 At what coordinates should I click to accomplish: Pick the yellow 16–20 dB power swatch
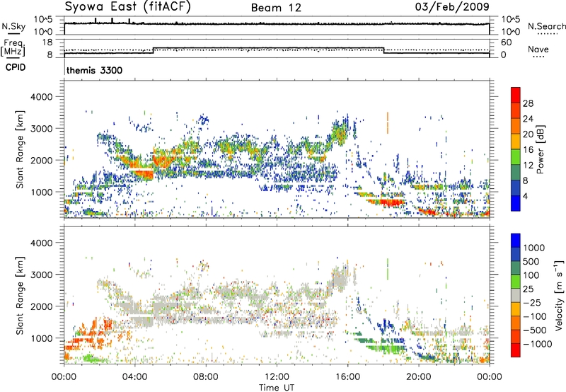tap(516, 141)
